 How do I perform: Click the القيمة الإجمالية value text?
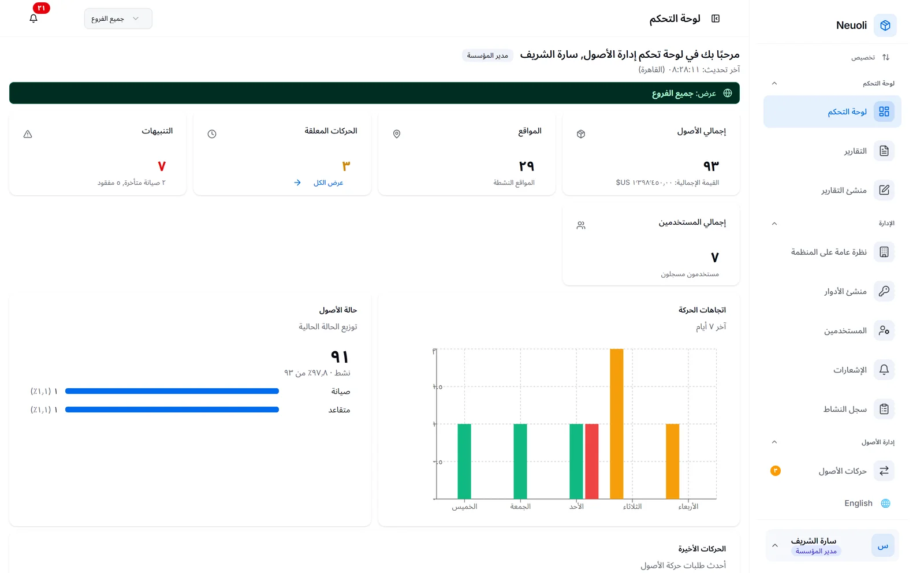[x=667, y=183]
